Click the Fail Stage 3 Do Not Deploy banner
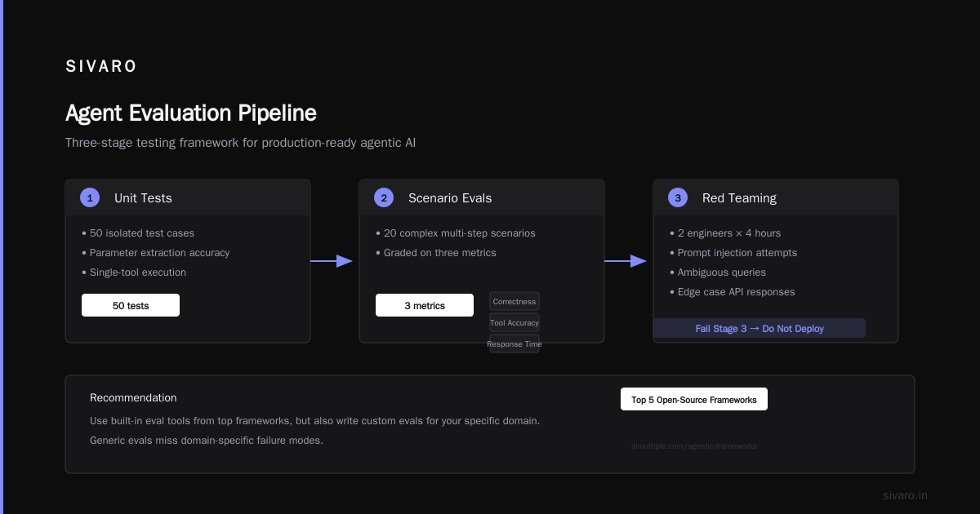 pyautogui.click(x=759, y=328)
